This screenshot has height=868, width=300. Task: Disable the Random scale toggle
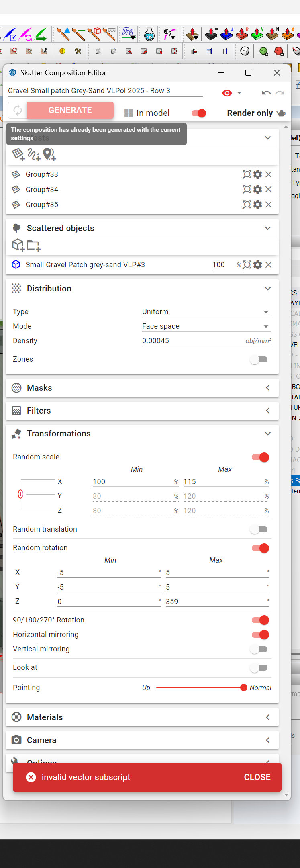(260, 457)
